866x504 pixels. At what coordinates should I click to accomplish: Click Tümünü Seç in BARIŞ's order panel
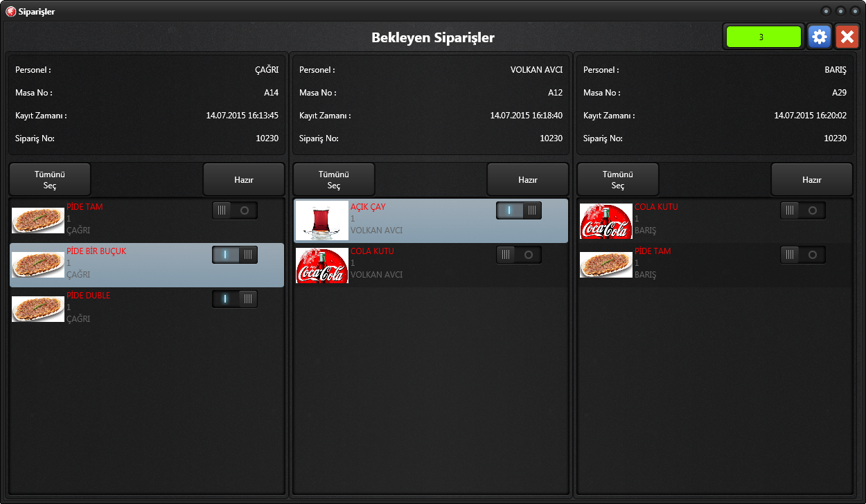618,180
